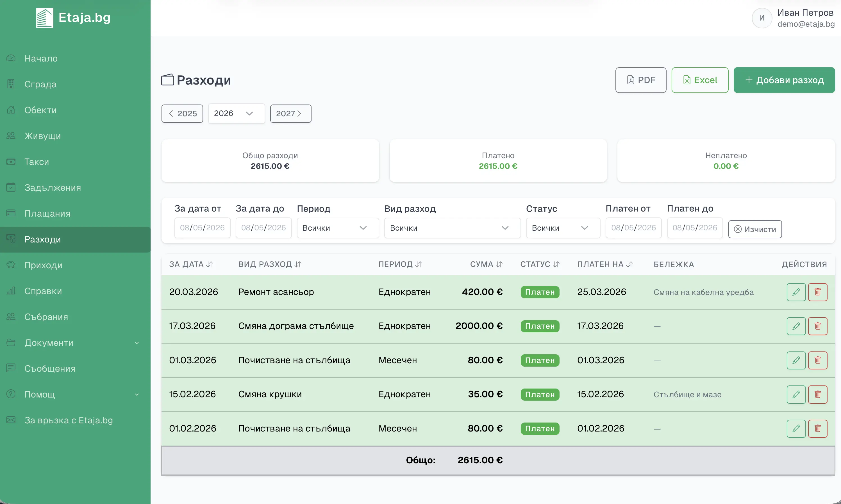The image size is (841, 504).
Task: Go to Задължения
Action: pyautogui.click(x=75, y=187)
